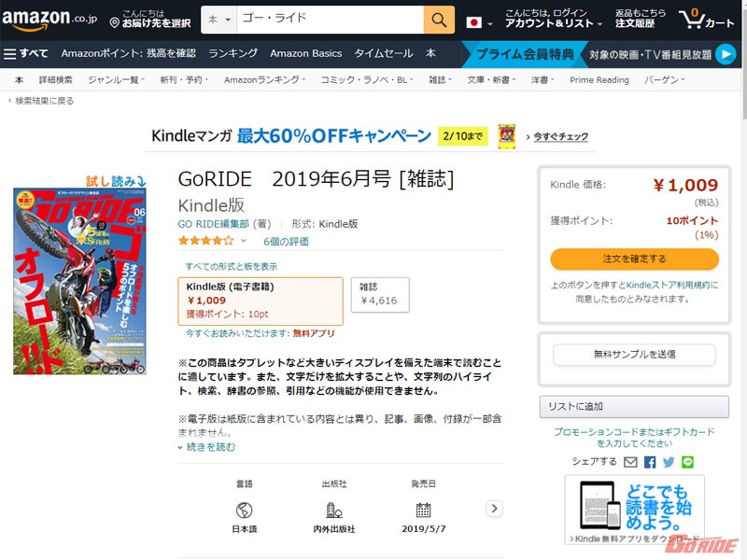
Task: Click 試し読み look-inside label
Action: pyautogui.click(x=116, y=181)
